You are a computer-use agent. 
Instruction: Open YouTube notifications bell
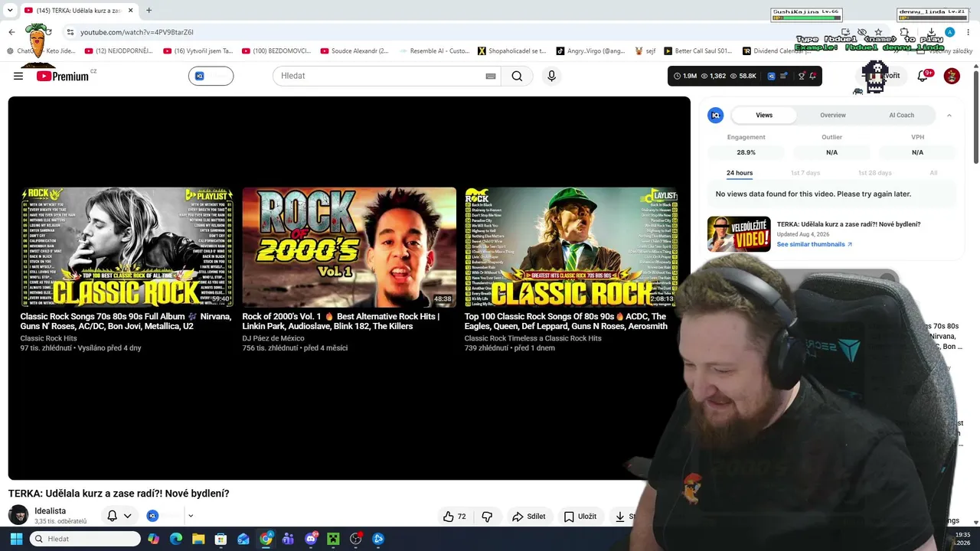[x=923, y=75]
